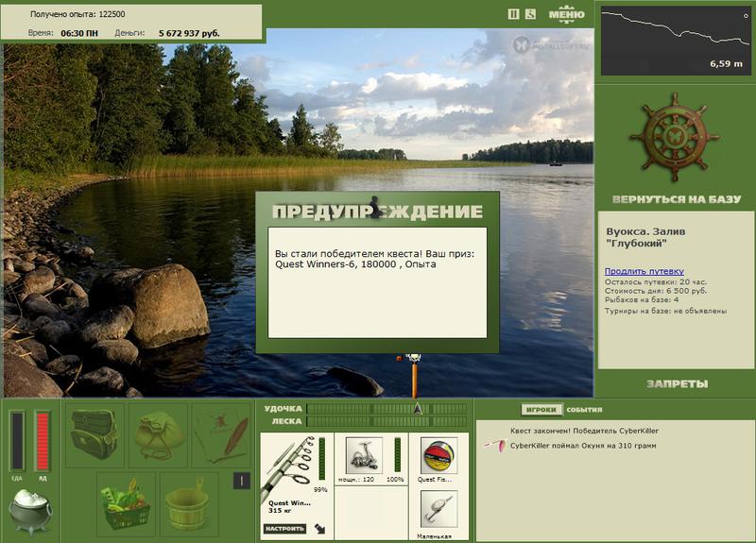Pause the game with the pause icon
756x543 pixels.
tap(513, 14)
